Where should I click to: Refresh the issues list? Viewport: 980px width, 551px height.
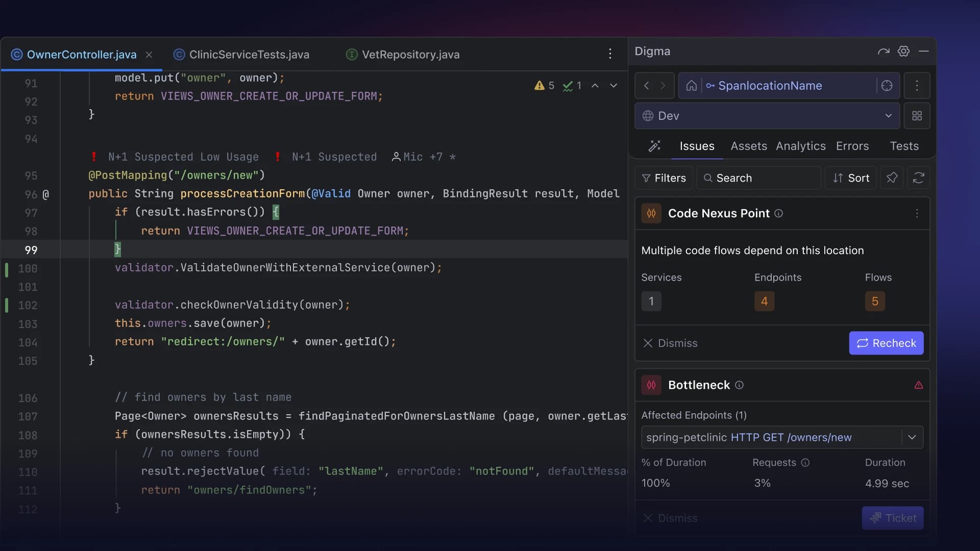click(x=919, y=178)
